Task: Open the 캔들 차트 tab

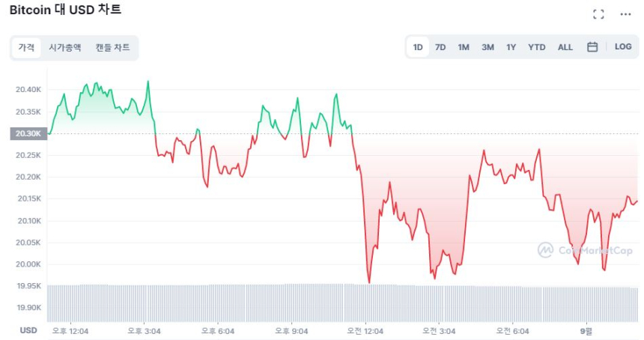Action: pos(112,47)
